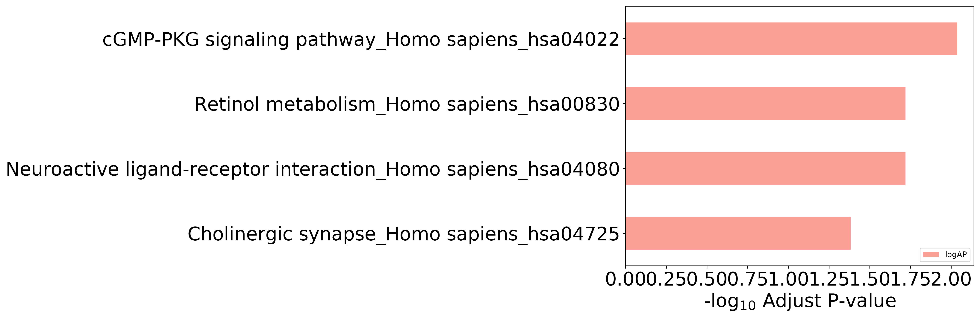This screenshot has height=317, width=980.
Task: Click the 1.25 x-axis tick label
Action: 829,280
